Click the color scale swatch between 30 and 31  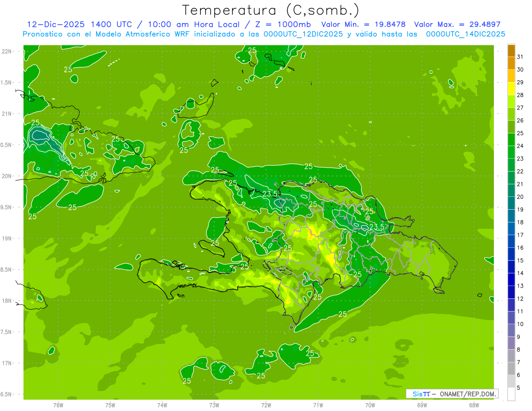point(511,63)
